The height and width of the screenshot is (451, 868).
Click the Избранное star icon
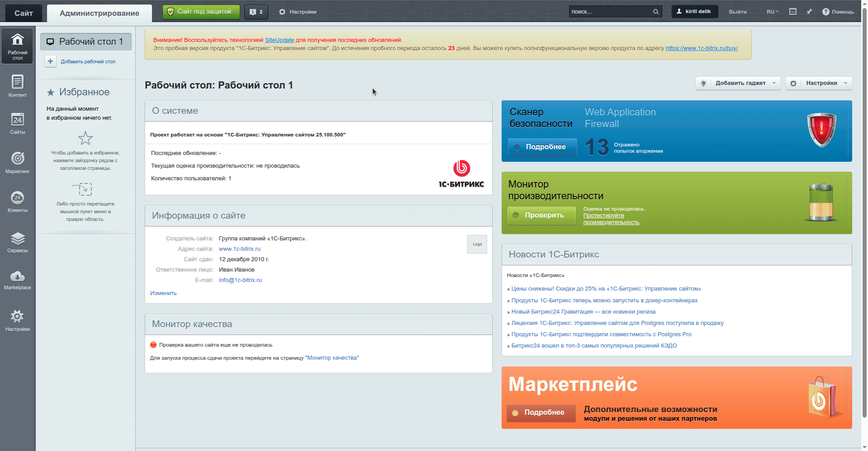pyautogui.click(x=51, y=92)
